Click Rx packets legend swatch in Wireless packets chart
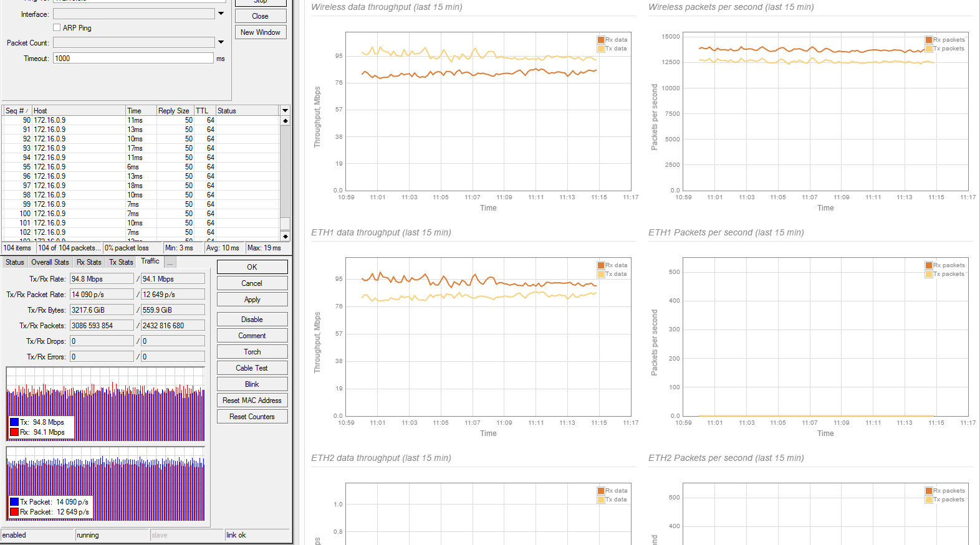This screenshot has width=980, height=545. 929,40
